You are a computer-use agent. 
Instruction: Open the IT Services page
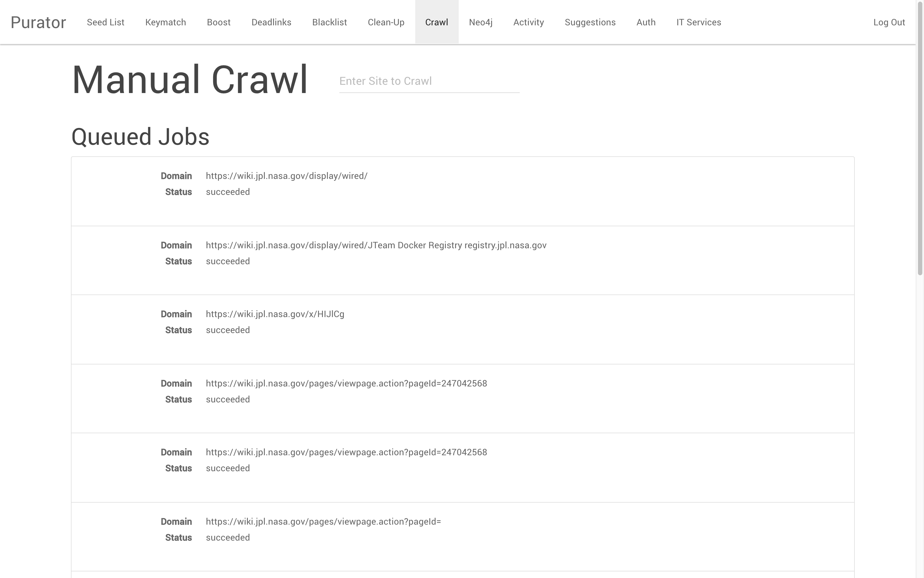(699, 22)
